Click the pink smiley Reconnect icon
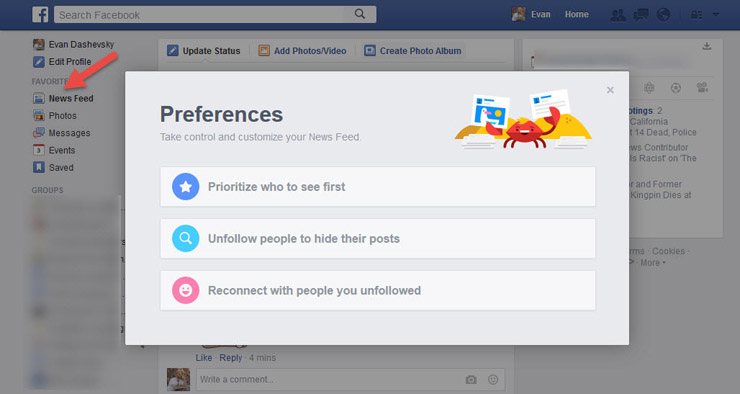The width and height of the screenshot is (740, 394). click(x=185, y=290)
